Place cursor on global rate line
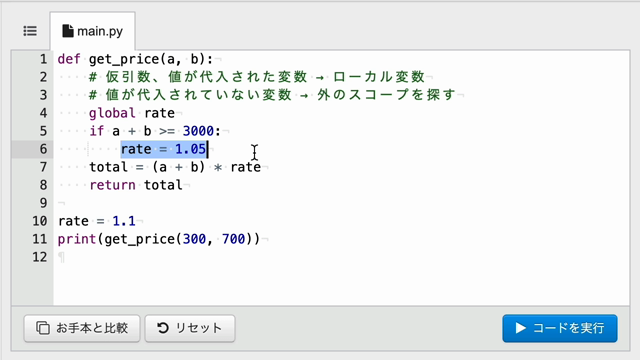The image size is (640, 360). pyautogui.click(x=132, y=113)
